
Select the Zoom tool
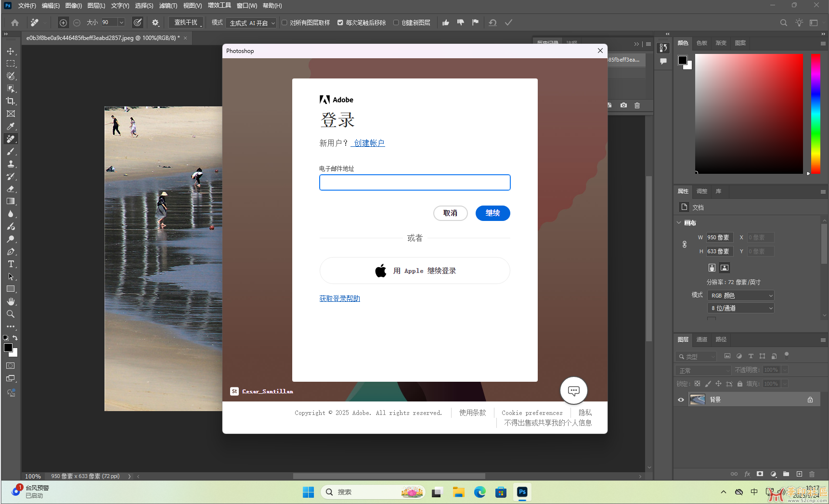11,314
